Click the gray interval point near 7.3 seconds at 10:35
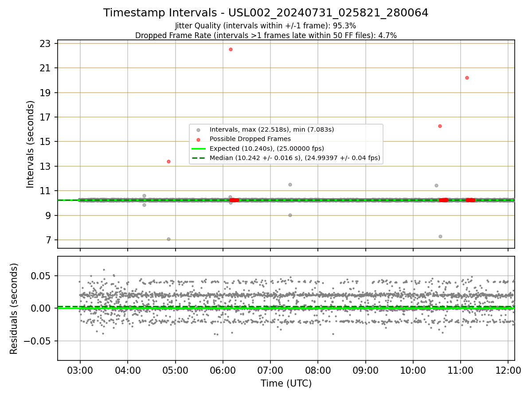 point(440,236)
